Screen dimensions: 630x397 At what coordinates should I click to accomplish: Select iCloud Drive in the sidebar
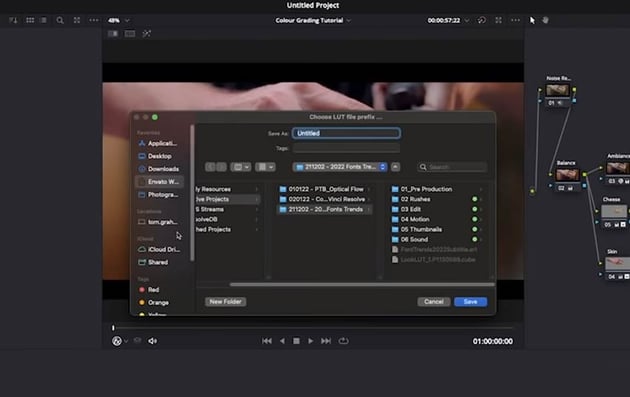coord(160,249)
